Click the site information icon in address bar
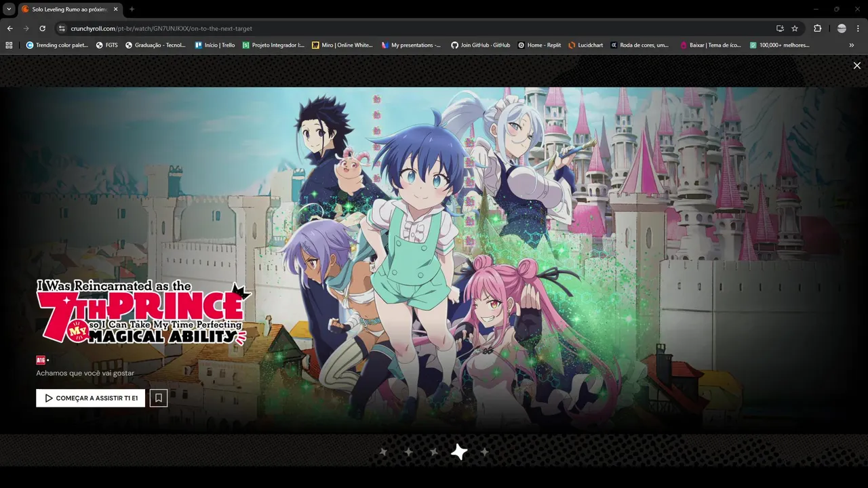868x488 pixels. click(x=62, y=28)
